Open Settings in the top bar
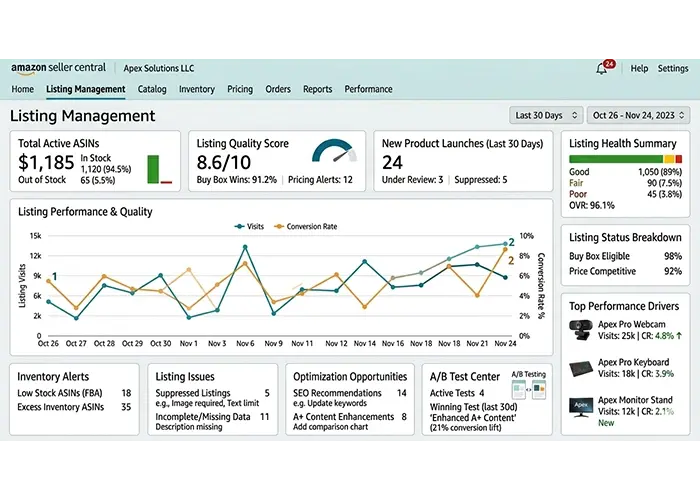 pyautogui.click(x=673, y=68)
